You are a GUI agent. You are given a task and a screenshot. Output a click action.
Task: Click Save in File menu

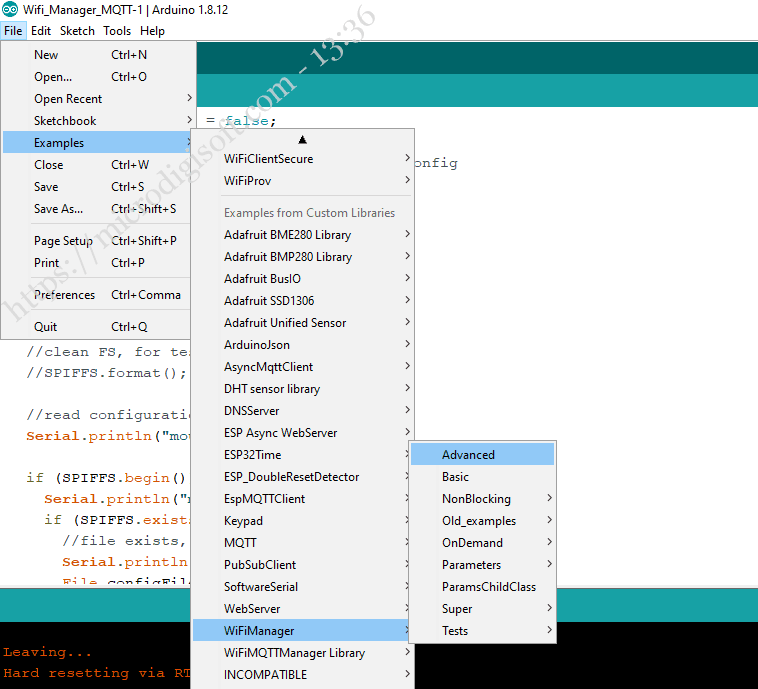(97, 187)
